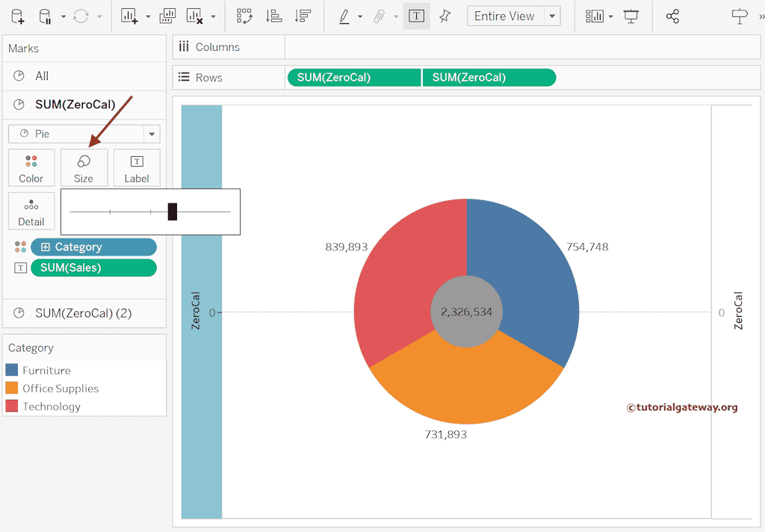Viewport: 765px width, 532px height.
Task: Click the Highlight pen icon
Action: 344,16
